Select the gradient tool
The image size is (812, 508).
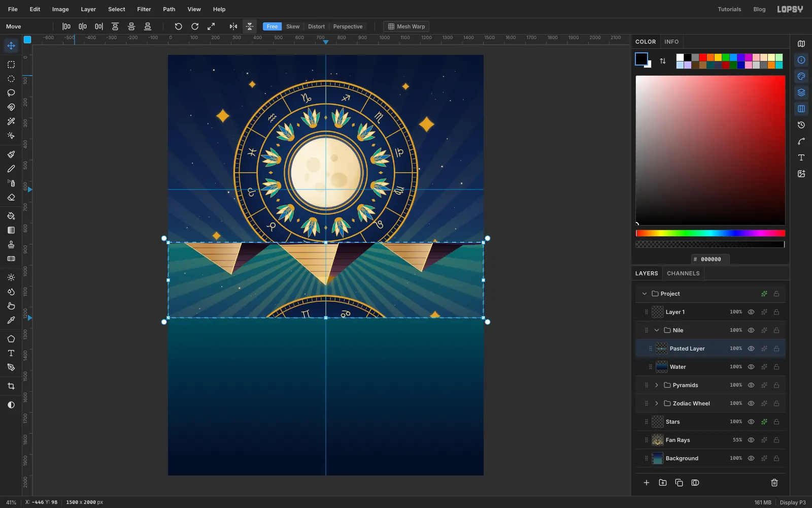click(x=11, y=230)
